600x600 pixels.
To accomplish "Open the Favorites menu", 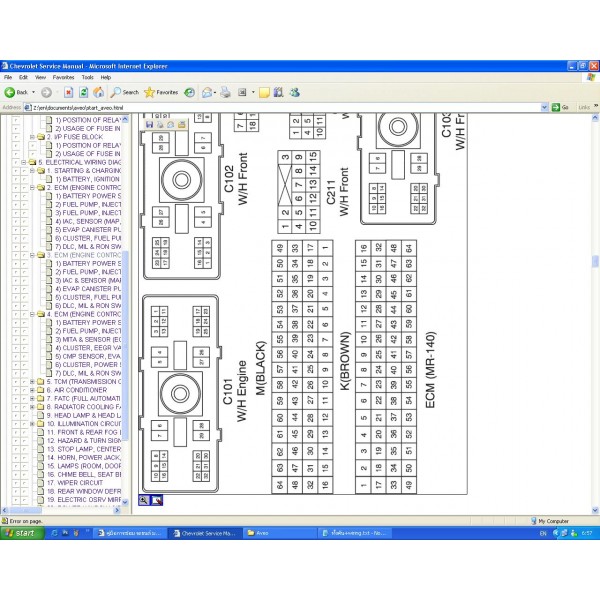I will point(64,77).
